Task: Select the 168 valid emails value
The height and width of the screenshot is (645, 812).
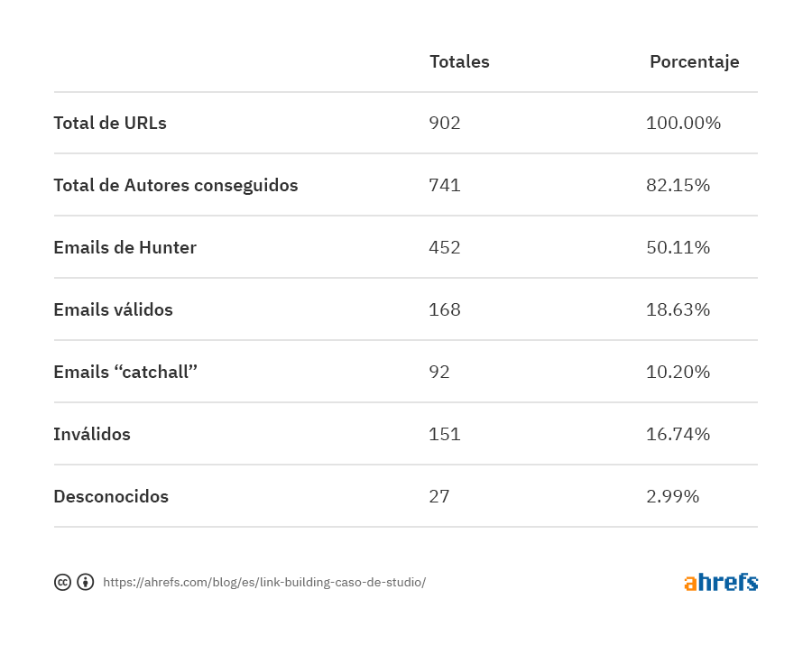Action: 445,309
